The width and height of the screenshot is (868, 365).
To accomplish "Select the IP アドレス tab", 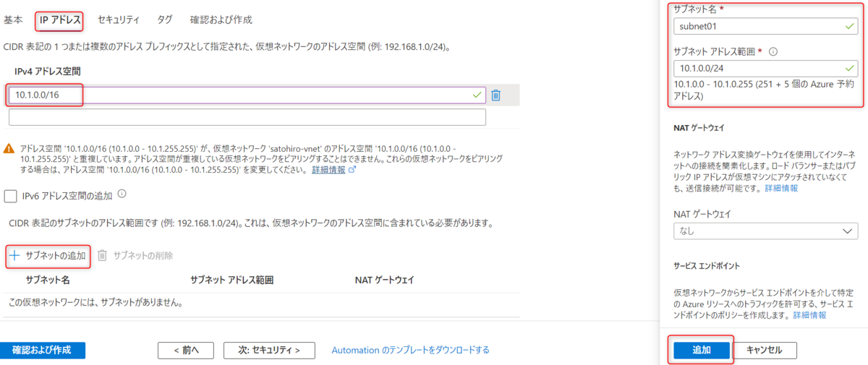I will 59,20.
